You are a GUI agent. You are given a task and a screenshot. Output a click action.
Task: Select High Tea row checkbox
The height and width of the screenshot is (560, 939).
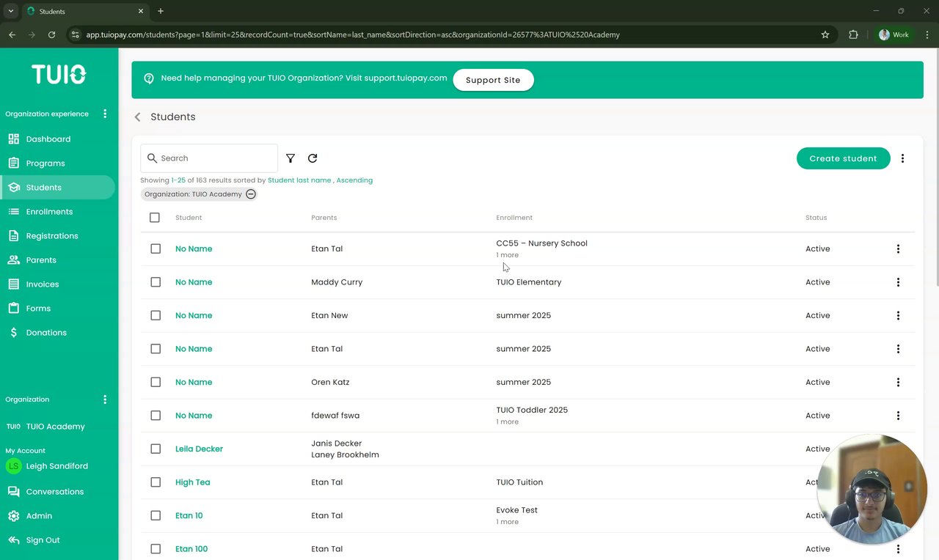click(156, 482)
